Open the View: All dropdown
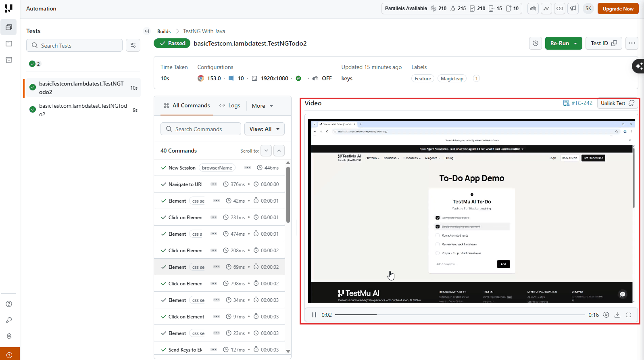This screenshot has width=644, height=360. tap(265, 129)
